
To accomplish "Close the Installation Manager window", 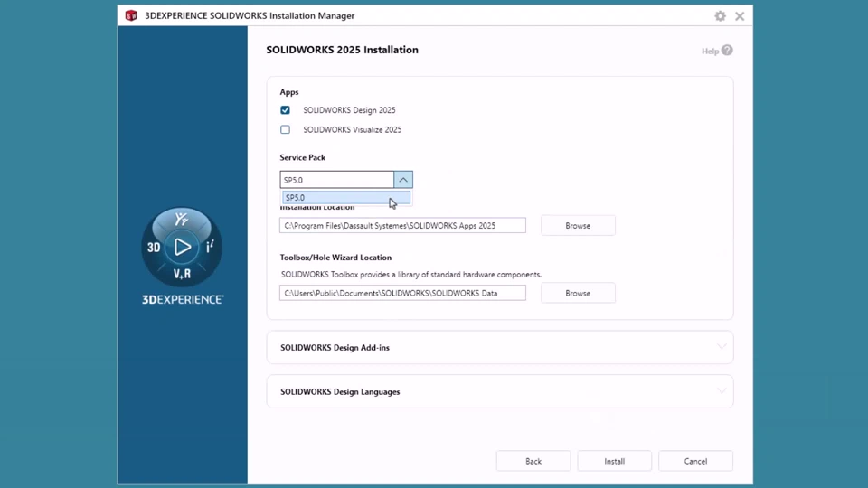I will (x=740, y=16).
